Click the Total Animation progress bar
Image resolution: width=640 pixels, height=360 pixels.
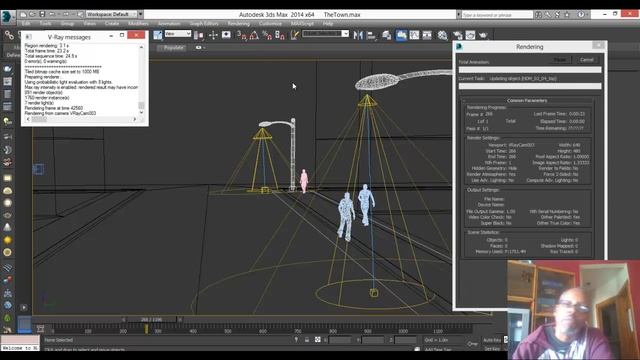(x=530, y=70)
